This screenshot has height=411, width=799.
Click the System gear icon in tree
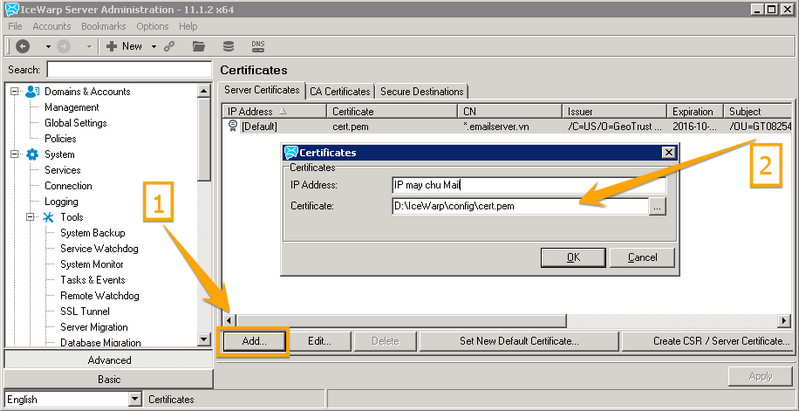(x=32, y=155)
